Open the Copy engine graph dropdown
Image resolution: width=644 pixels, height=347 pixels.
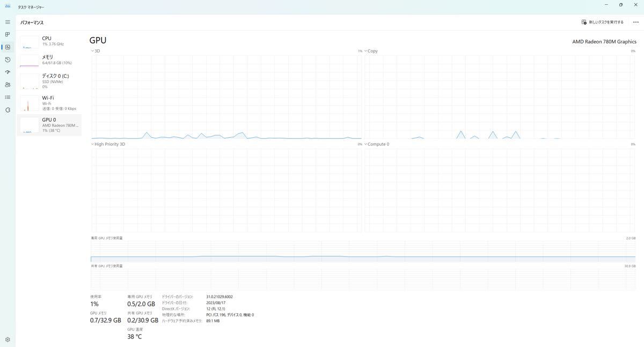pyautogui.click(x=371, y=51)
